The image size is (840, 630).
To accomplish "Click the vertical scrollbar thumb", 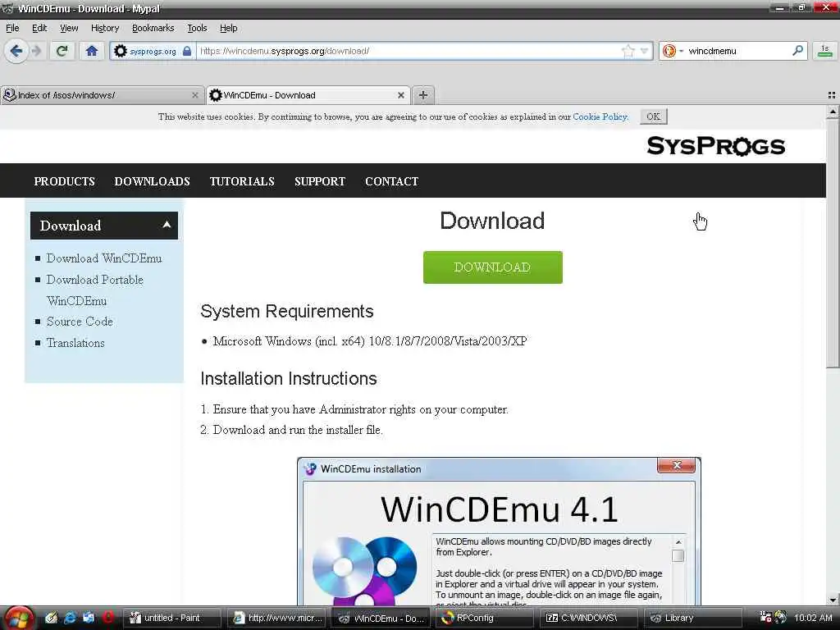I will (833, 244).
